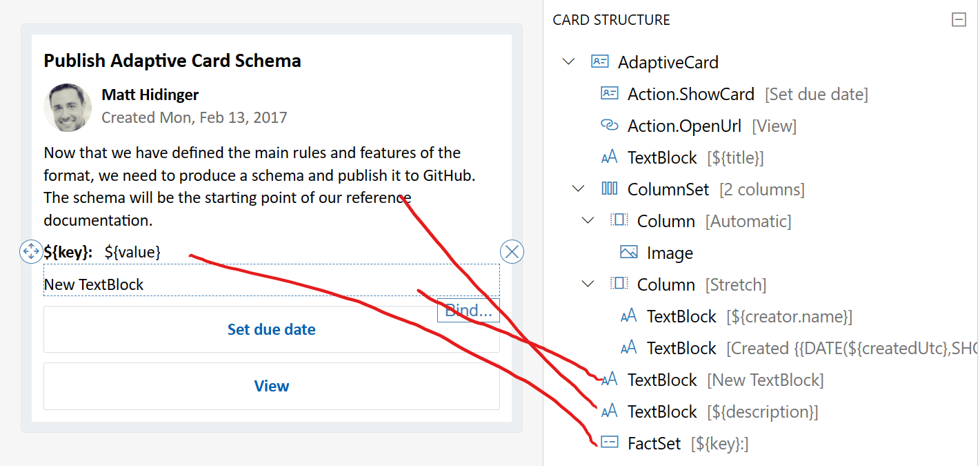980x466 pixels.
Task: Collapse the Card Structure panel with the minus control
Action: pyautogui.click(x=958, y=20)
